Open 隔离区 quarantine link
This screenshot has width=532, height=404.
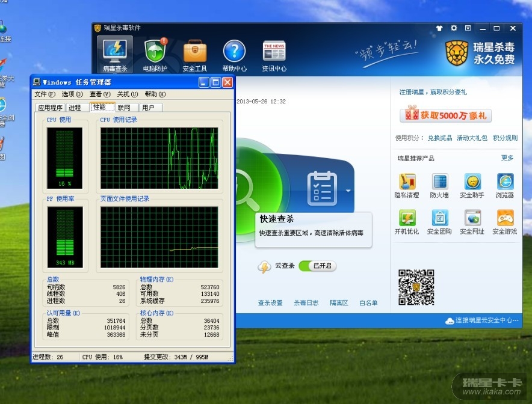pyautogui.click(x=339, y=302)
